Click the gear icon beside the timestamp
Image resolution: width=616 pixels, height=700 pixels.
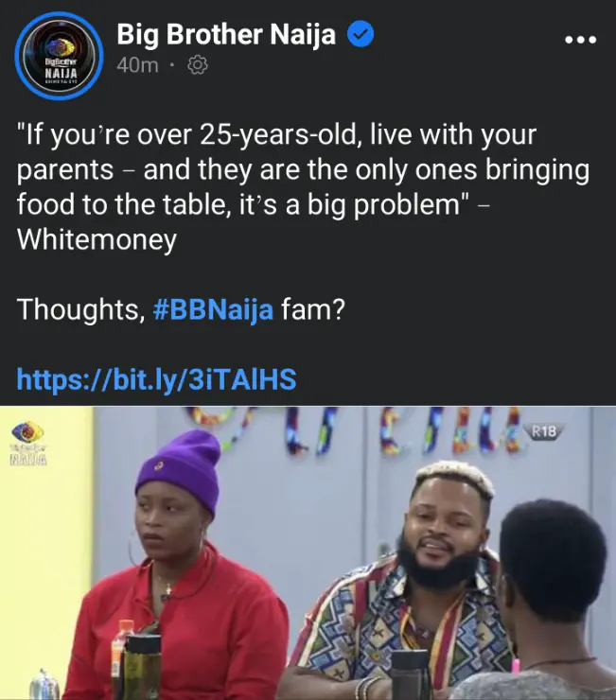pyautogui.click(x=197, y=65)
